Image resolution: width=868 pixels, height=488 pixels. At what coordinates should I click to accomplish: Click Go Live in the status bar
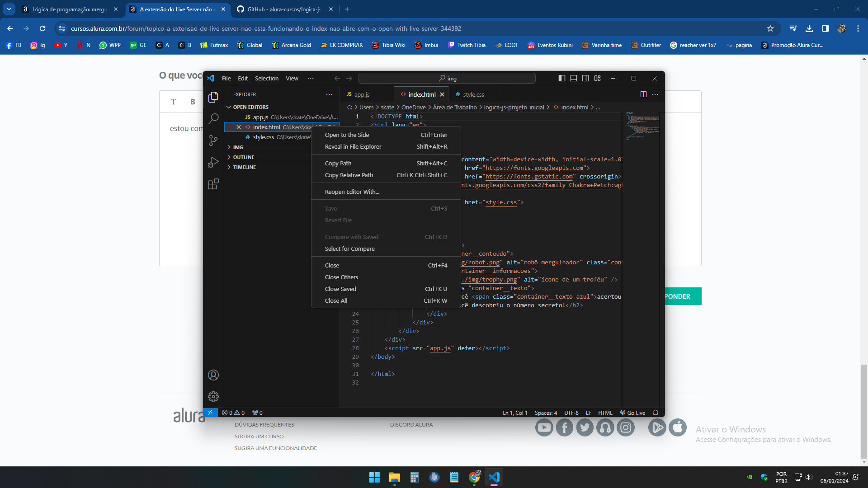[x=632, y=413]
